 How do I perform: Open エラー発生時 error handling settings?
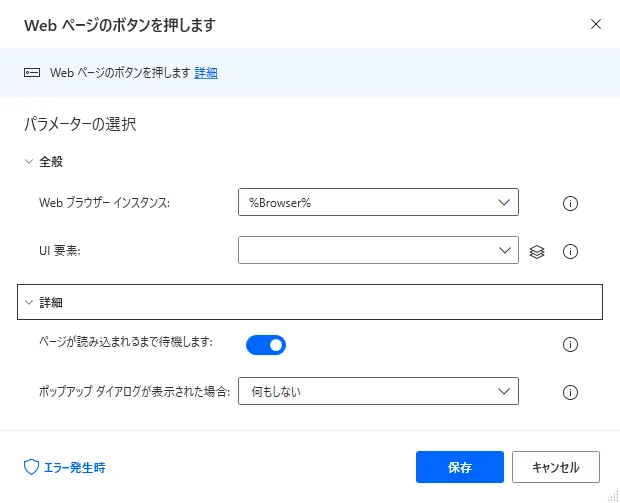point(64,467)
